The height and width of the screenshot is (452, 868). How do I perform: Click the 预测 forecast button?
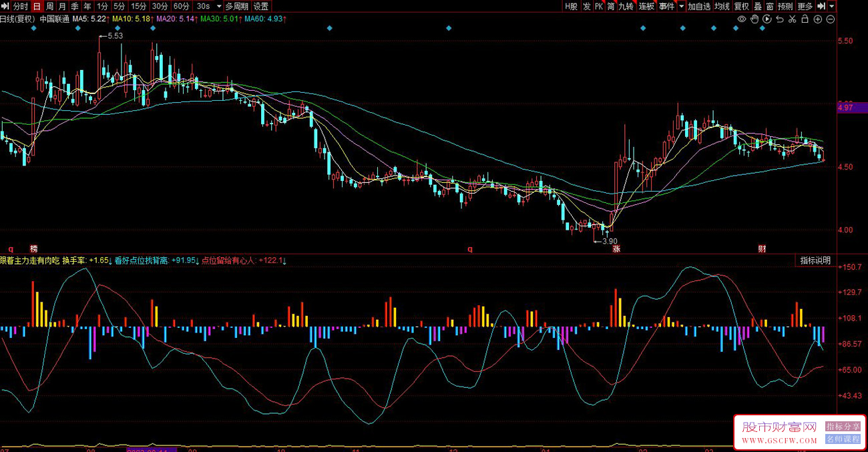tap(785, 6)
